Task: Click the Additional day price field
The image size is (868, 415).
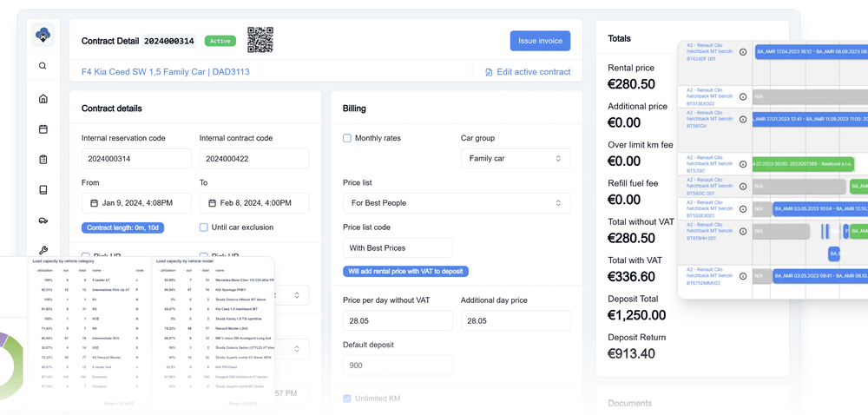Action: tap(516, 321)
